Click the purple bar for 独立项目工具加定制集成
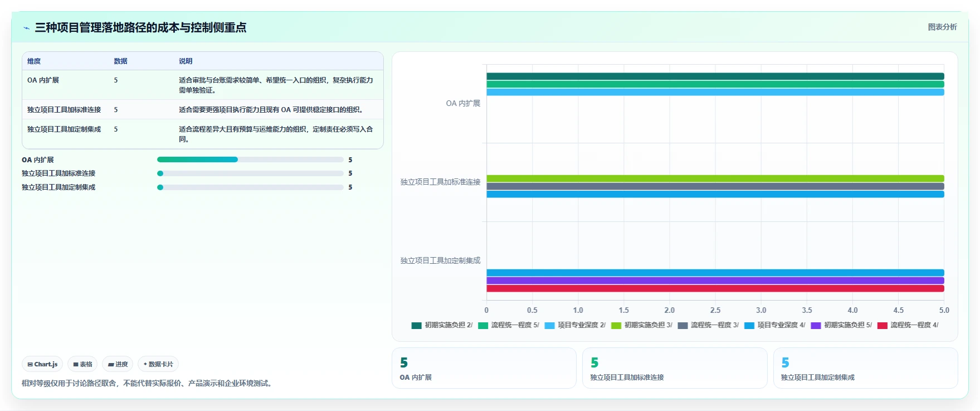This screenshot has width=980, height=411. [715, 281]
